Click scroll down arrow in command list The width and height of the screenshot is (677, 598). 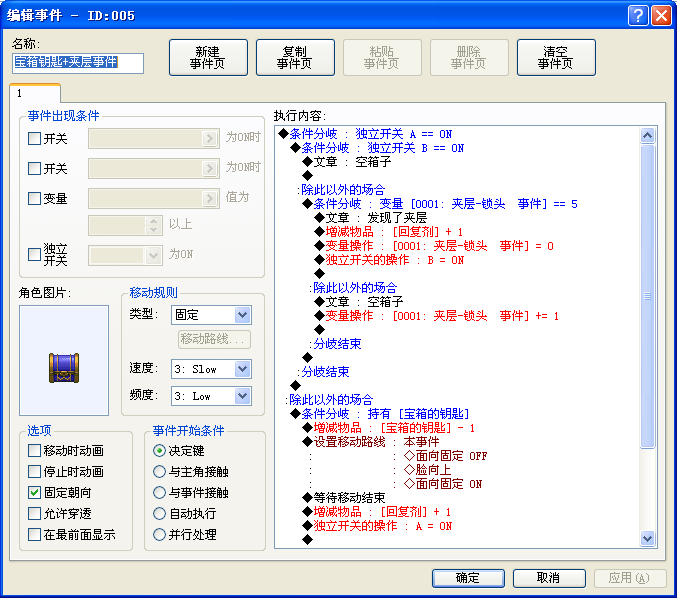pyautogui.click(x=647, y=538)
